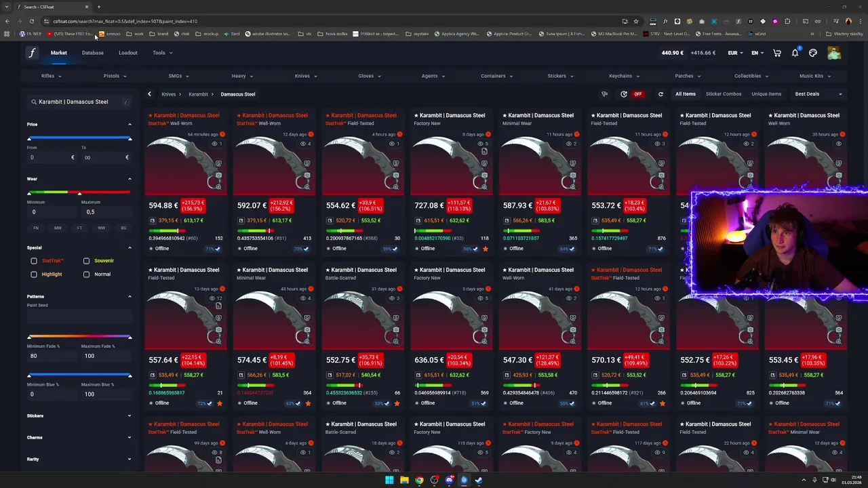This screenshot has width=868, height=488.
Task: Click the orange star on 574.45 € listing
Action: [x=308, y=403]
